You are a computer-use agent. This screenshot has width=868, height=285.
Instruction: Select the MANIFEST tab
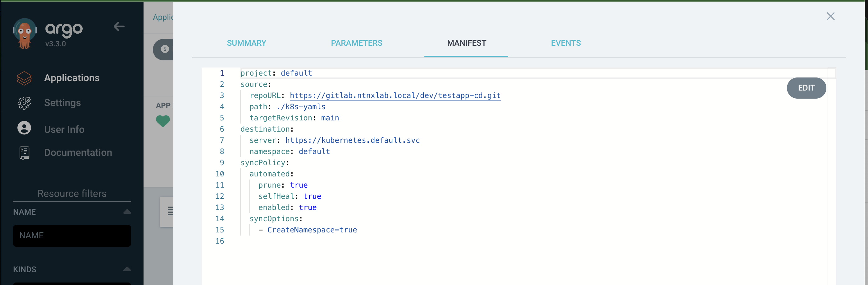click(x=466, y=43)
